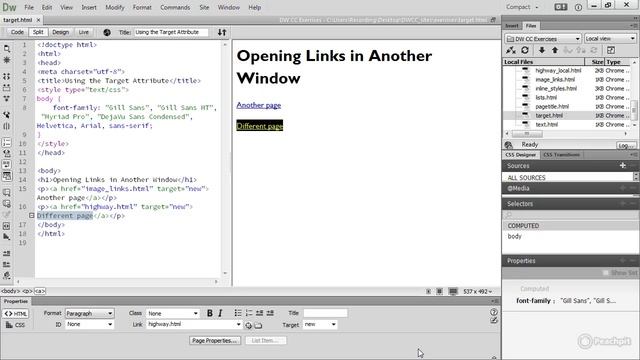The width and height of the screenshot is (640, 360).
Task: Use Point to File icon beside Link
Action: pyautogui.click(x=248, y=325)
